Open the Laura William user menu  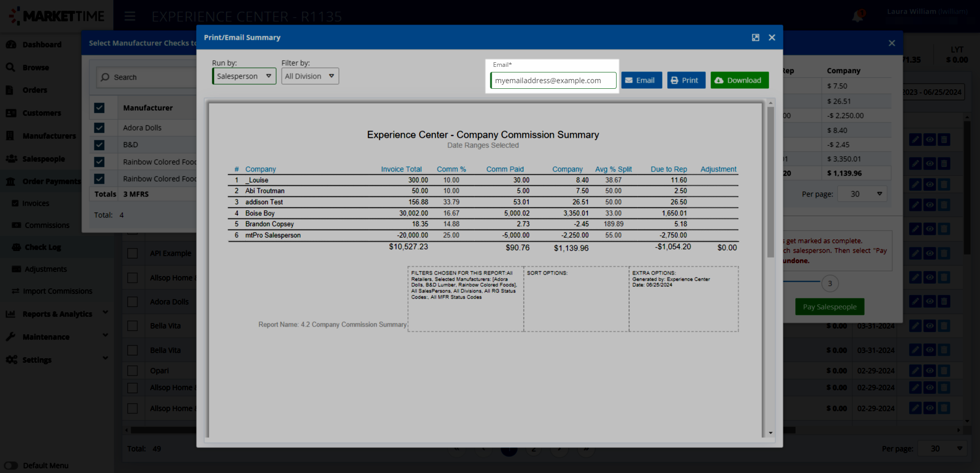927,12
